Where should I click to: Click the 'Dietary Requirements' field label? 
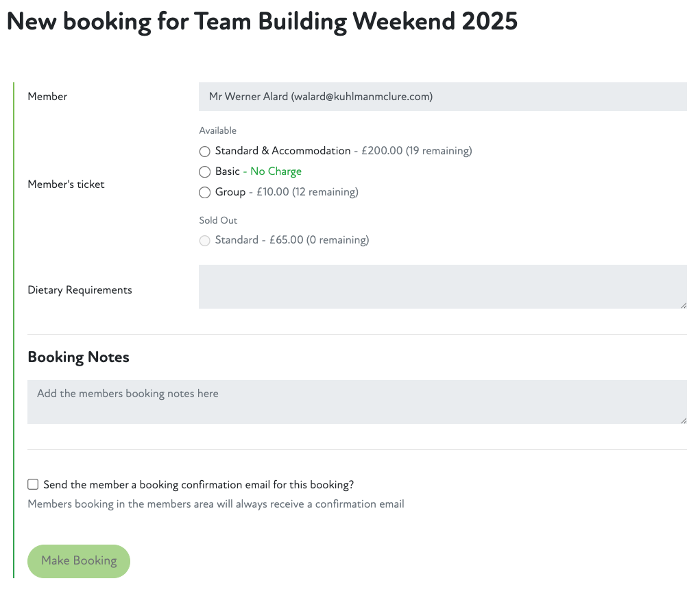point(80,290)
